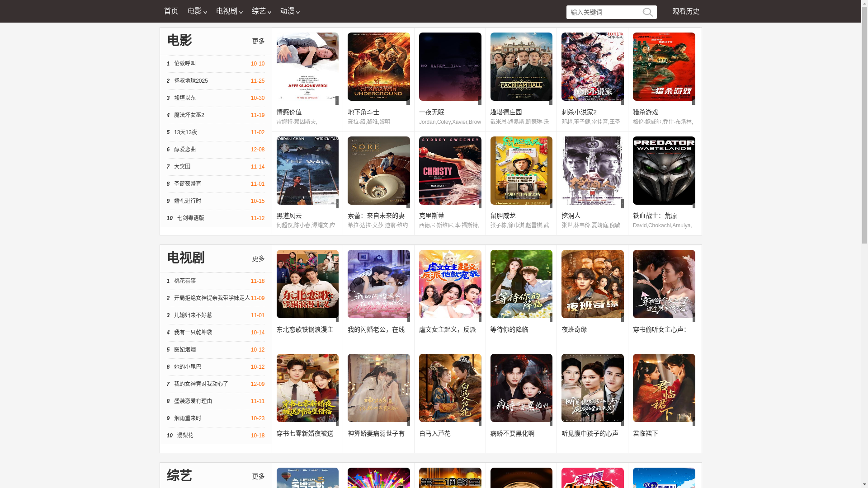Open the 君临裙下 drama poster

(x=664, y=388)
